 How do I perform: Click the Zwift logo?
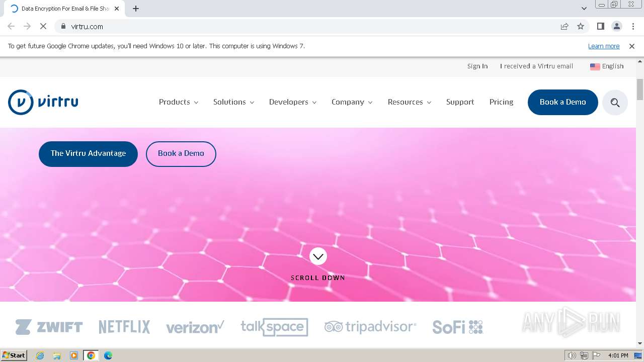click(49, 327)
